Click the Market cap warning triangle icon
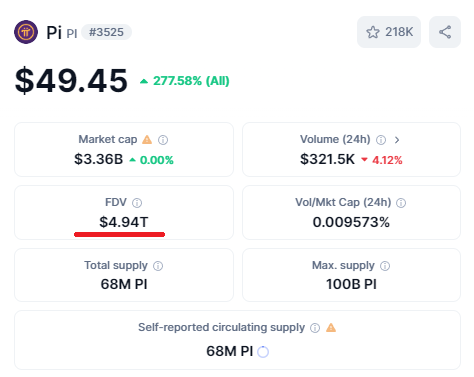The width and height of the screenshot is (474, 377). 147,139
